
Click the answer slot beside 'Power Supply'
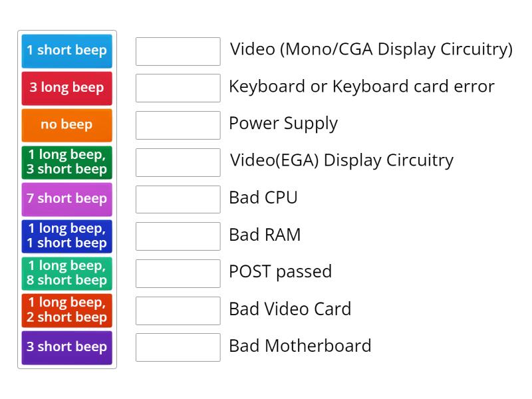click(178, 123)
